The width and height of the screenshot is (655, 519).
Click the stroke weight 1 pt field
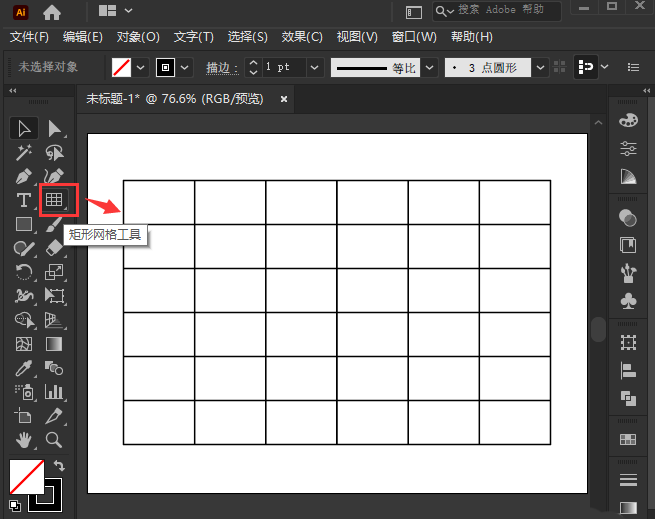coord(284,68)
